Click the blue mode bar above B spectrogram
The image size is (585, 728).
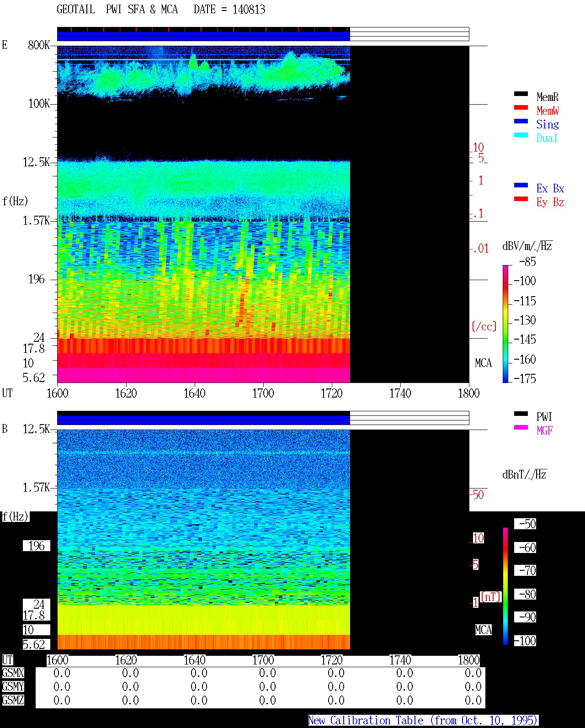pos(203,420)
